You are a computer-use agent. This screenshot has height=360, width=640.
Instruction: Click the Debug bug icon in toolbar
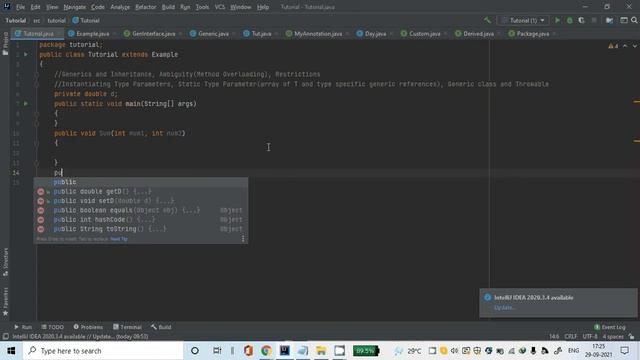tap(569, 20)
